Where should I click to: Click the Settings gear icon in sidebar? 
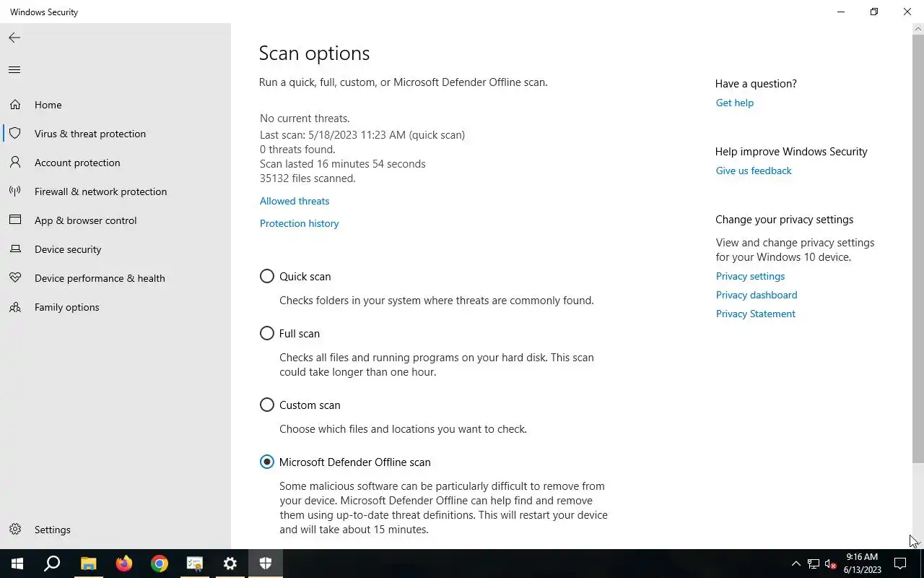pos(15,530)
